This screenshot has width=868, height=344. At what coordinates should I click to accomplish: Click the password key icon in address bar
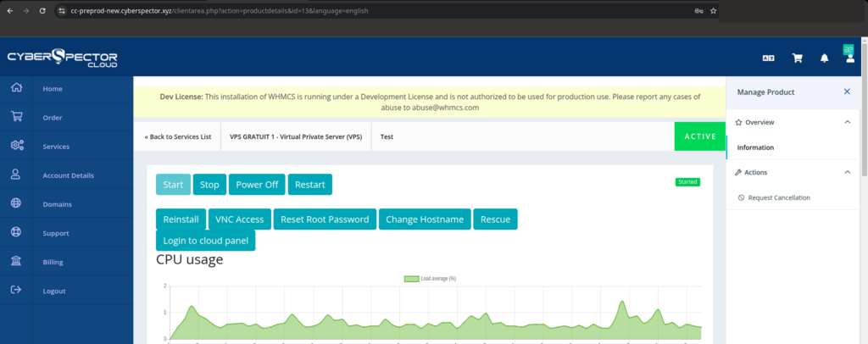[698, 10]
